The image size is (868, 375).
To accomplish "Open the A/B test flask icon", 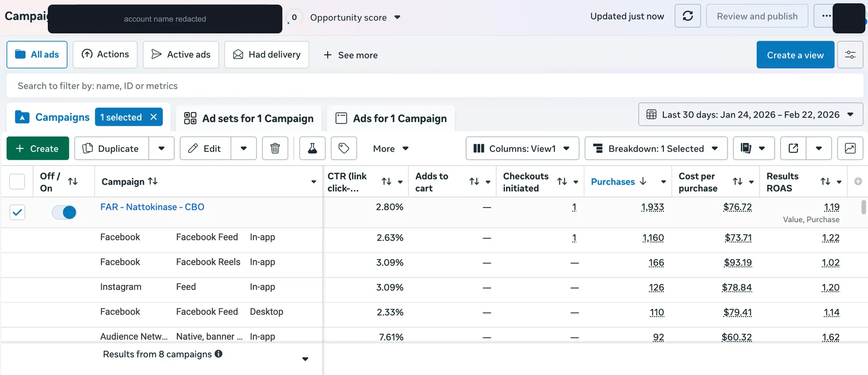I will [x=312, y=148].
